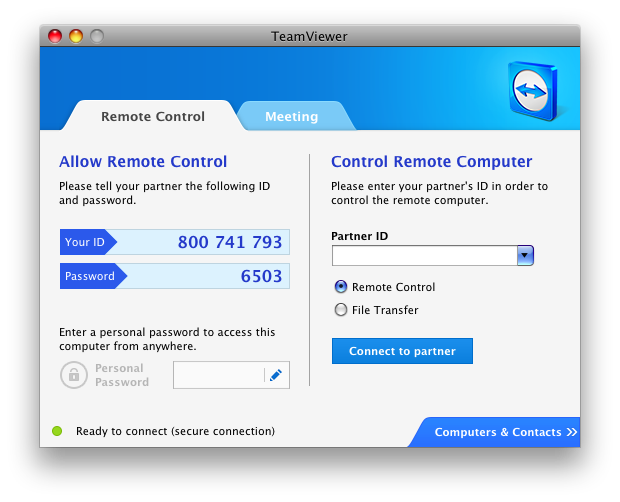Click the Control Remote Computer heading

[x=431, y=162]
